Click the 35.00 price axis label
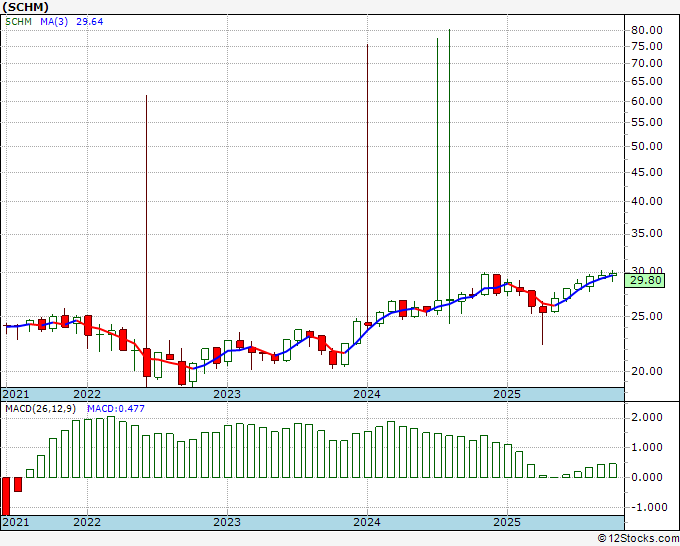680x546 pixels. pos(647,234)
